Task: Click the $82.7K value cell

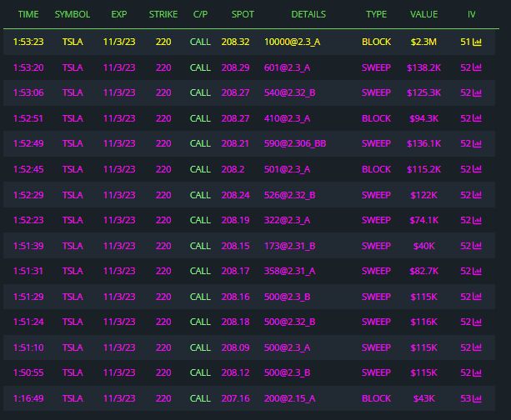Action: tap(423, 271)
